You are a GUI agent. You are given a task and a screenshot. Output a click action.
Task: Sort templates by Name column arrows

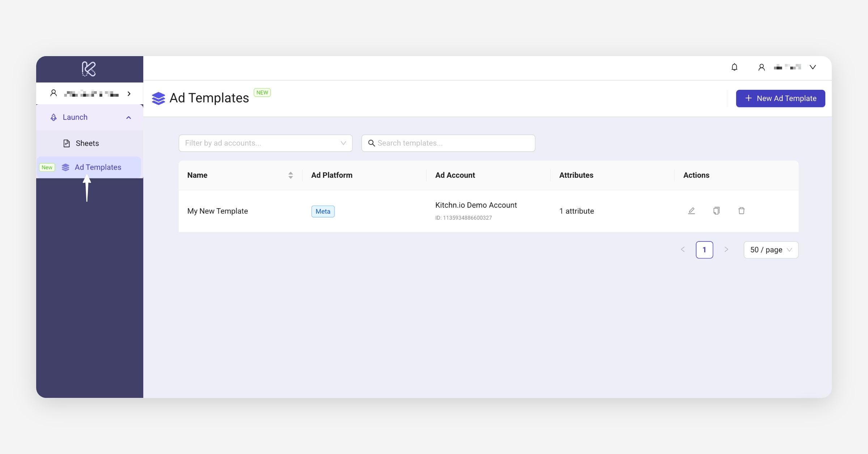pos(290,175)
